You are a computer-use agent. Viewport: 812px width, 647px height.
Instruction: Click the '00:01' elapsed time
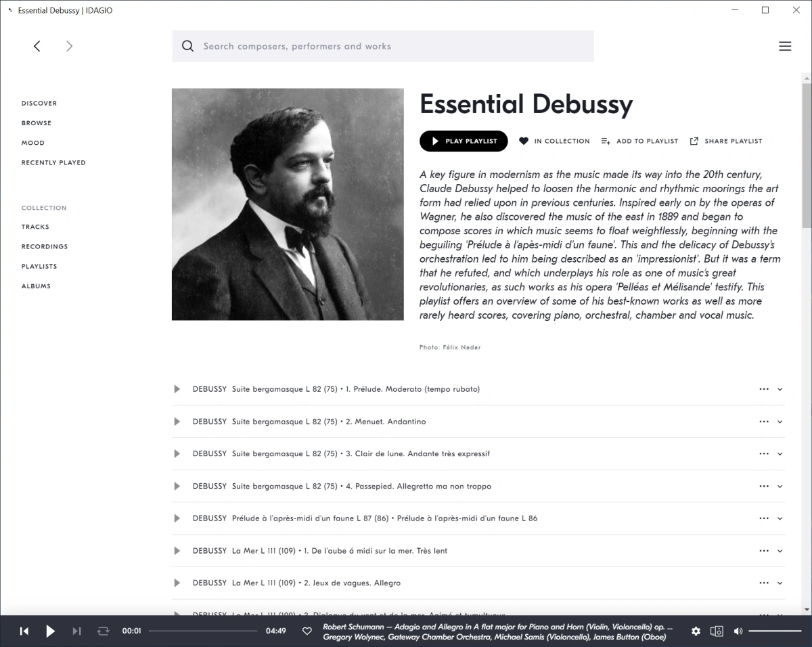(x=131, y=631)
